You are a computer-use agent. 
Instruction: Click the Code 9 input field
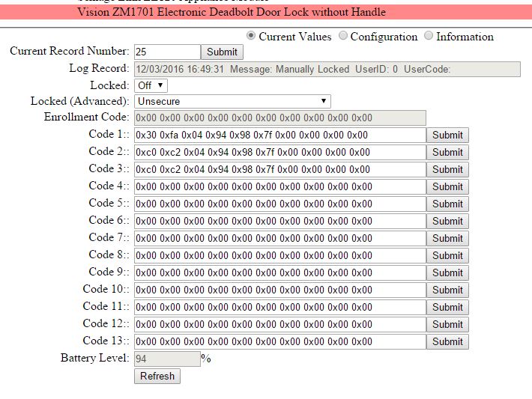coord(280,273)
